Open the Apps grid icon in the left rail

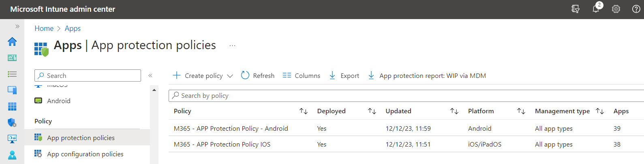pos(12,106)
